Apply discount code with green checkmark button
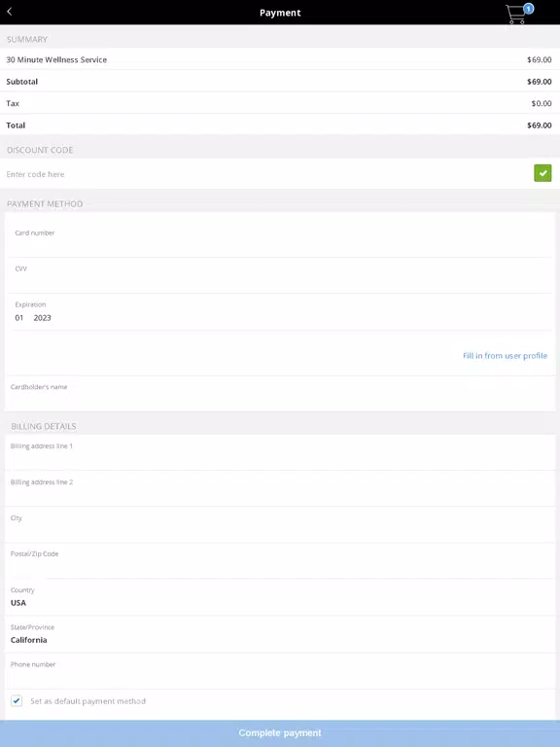 coord(542,173)
